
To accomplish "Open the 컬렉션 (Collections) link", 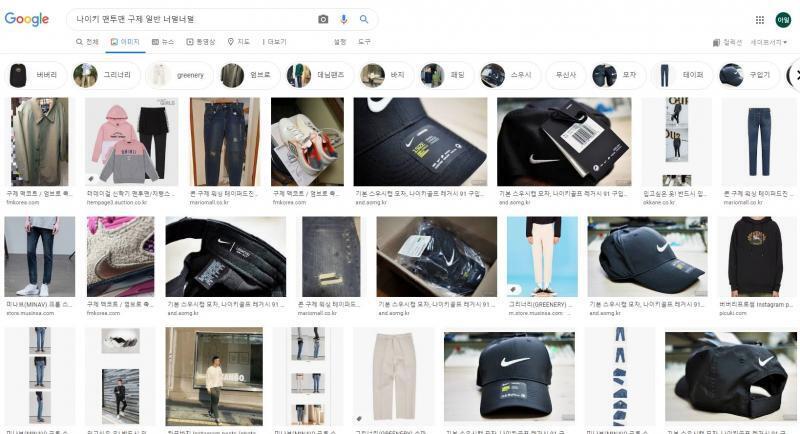I will (x=728, y=42).
